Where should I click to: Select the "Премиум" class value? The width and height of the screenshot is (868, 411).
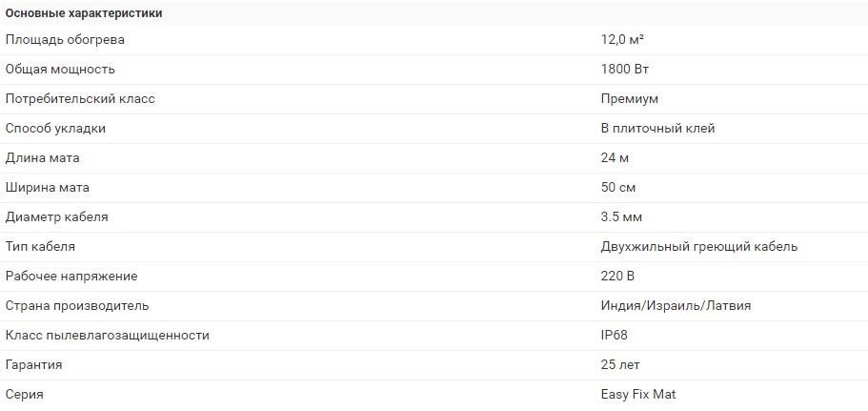[x=629, y=99]
